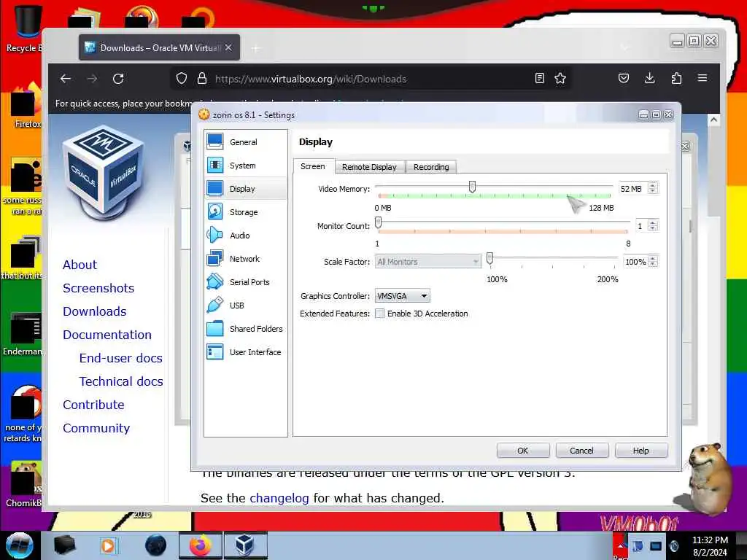Open Firefox hamburger application menu
Screen dimensions: 747x560
point(703,78)
